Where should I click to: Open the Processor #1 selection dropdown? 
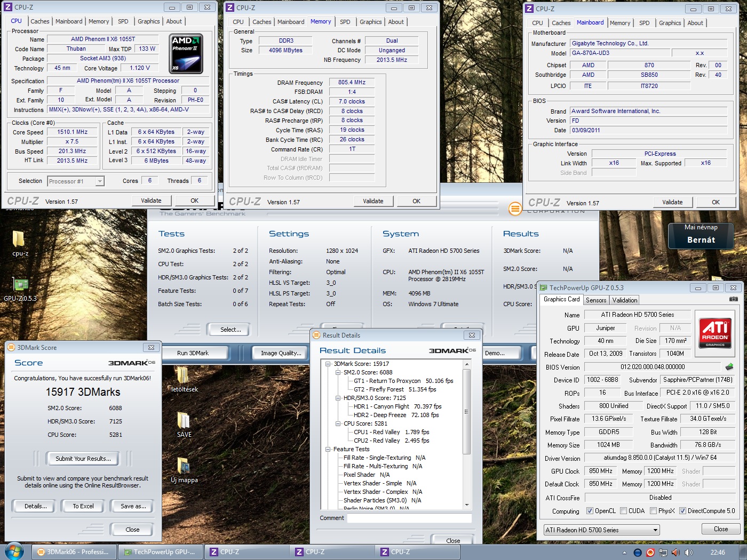76,181
